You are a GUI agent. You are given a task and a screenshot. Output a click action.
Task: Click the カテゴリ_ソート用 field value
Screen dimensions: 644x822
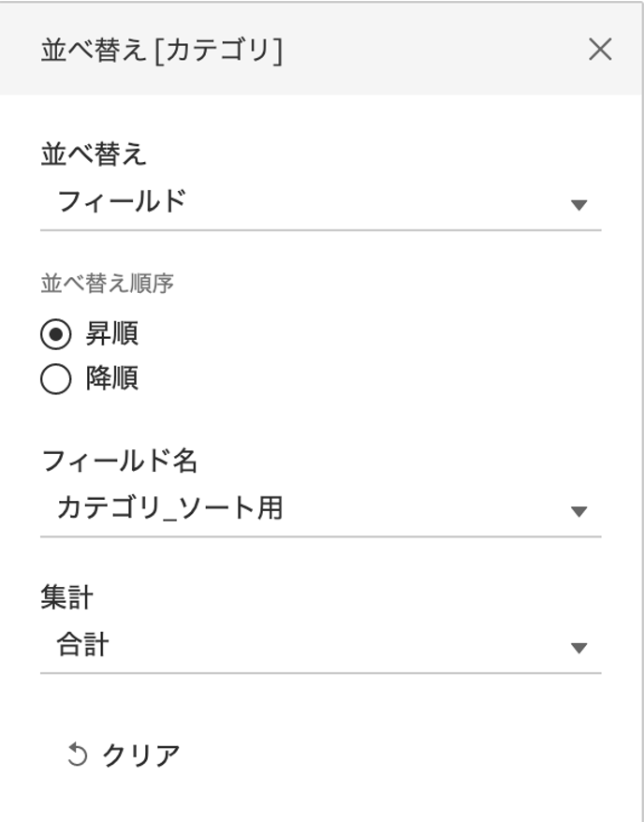pos(170,508)
